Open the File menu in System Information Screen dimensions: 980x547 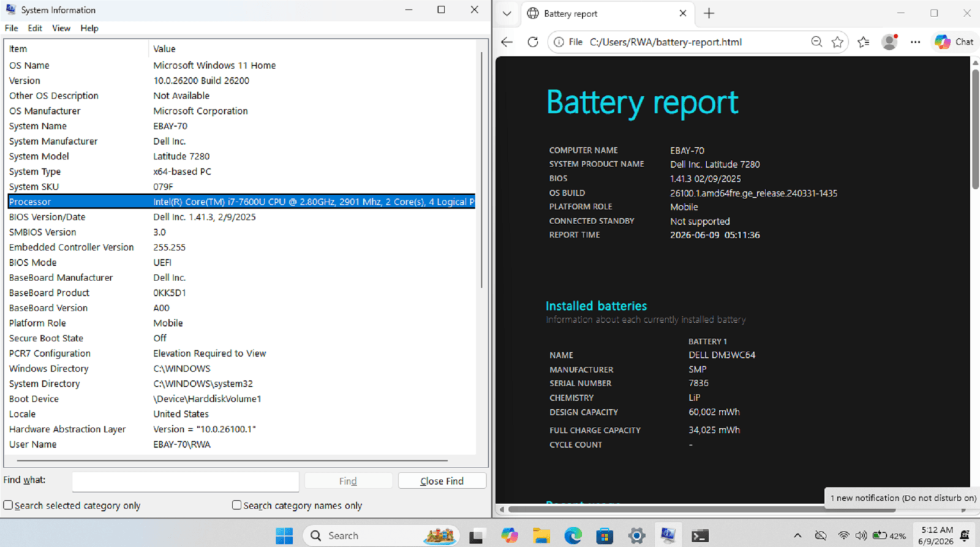click(11, 28)
